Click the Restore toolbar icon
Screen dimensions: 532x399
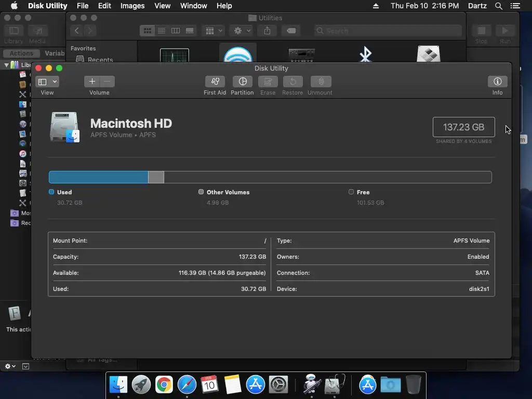292,82
